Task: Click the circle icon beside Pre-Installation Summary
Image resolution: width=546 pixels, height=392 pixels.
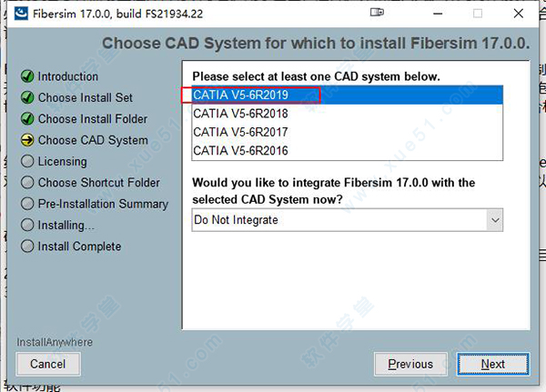Action: click(27, 204)
